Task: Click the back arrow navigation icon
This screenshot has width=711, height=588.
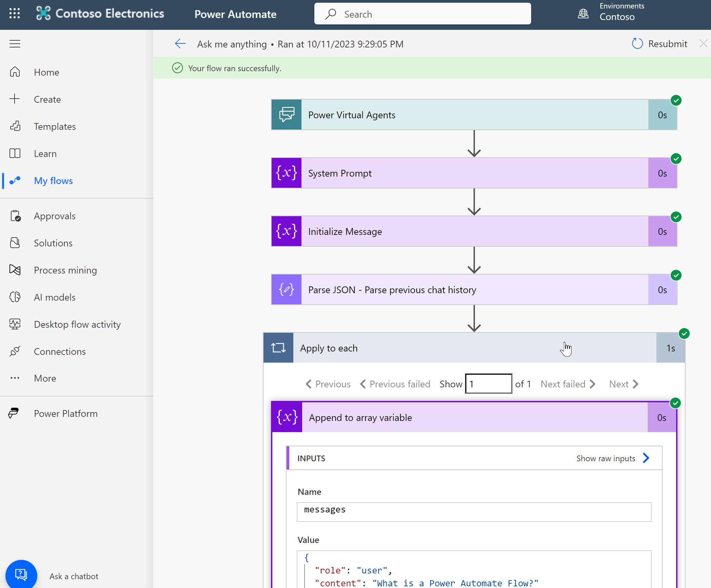Action: point(179,43)
